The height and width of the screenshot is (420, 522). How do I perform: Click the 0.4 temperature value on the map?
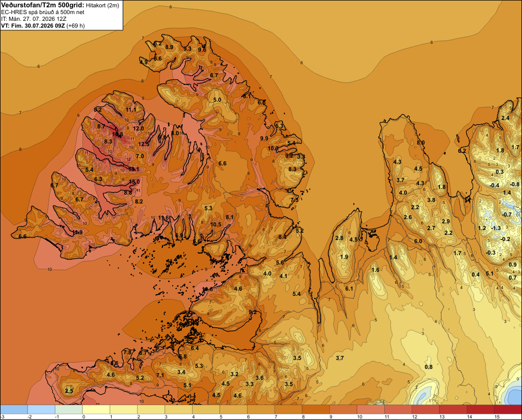click(x=476, y=274)
